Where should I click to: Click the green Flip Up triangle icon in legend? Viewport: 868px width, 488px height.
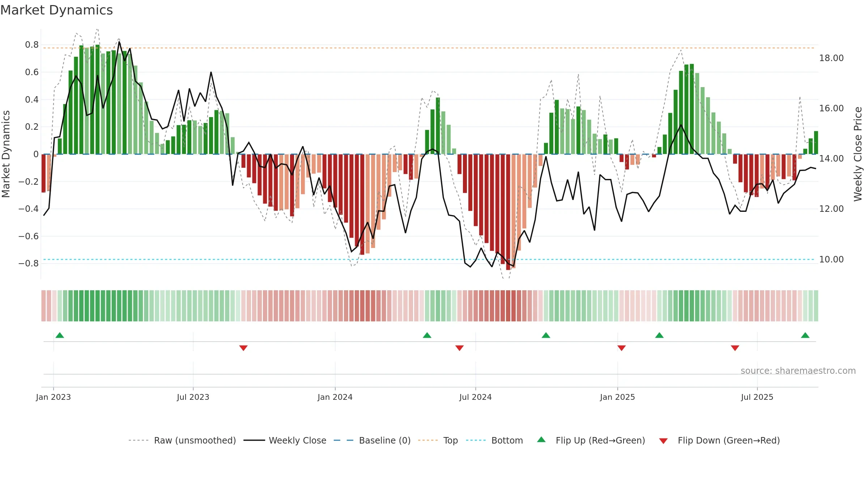click(541, 440)
